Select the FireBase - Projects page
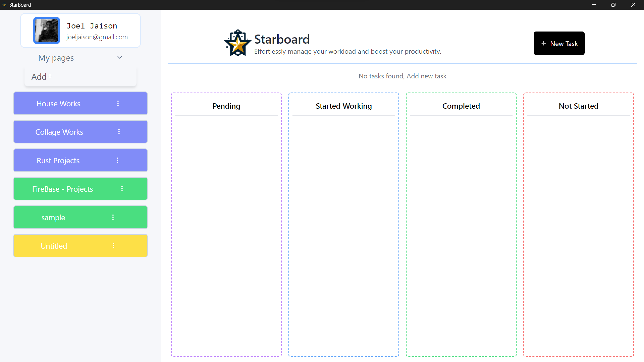This screenshot has height=362, width=644. click(x=62, y=189)
